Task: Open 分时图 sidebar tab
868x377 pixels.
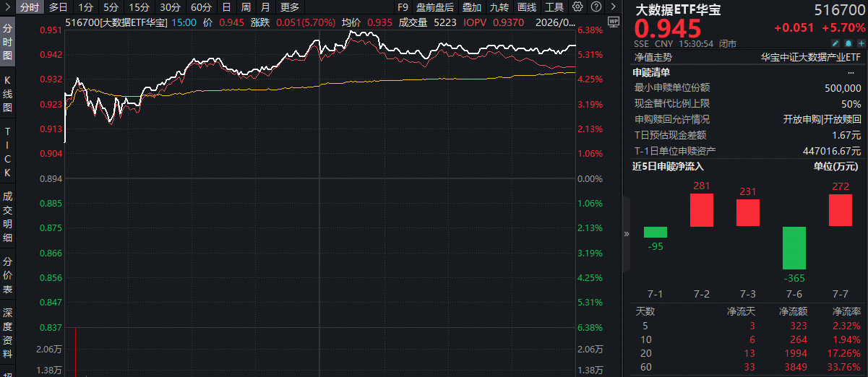Action: tap(7, 42)
